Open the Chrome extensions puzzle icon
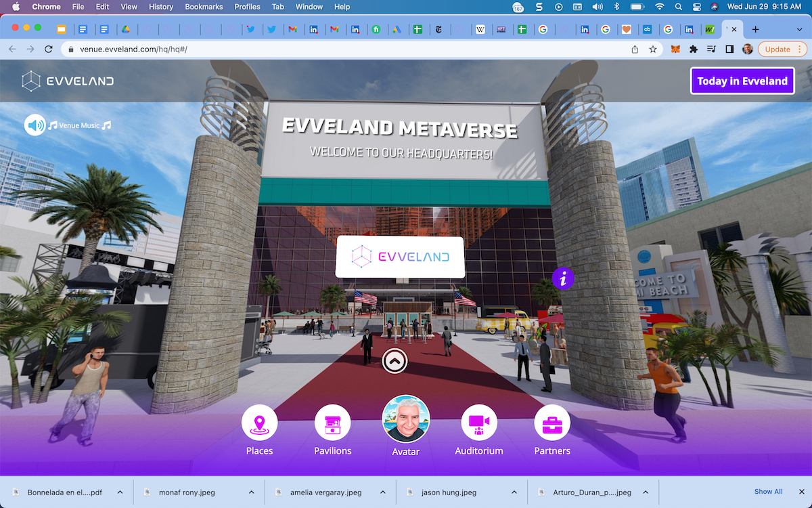The width and height of the screenshot is (812, 508). [x=694, y=49]
